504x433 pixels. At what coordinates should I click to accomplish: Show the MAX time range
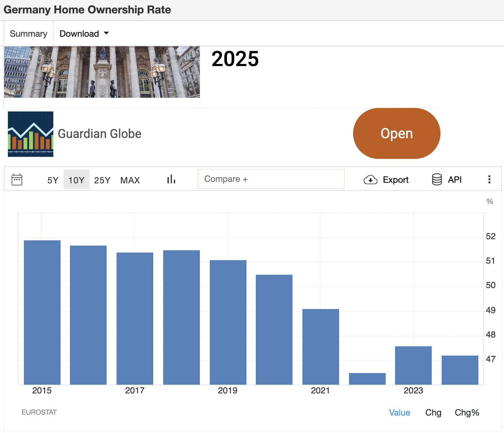pos(130,180)
